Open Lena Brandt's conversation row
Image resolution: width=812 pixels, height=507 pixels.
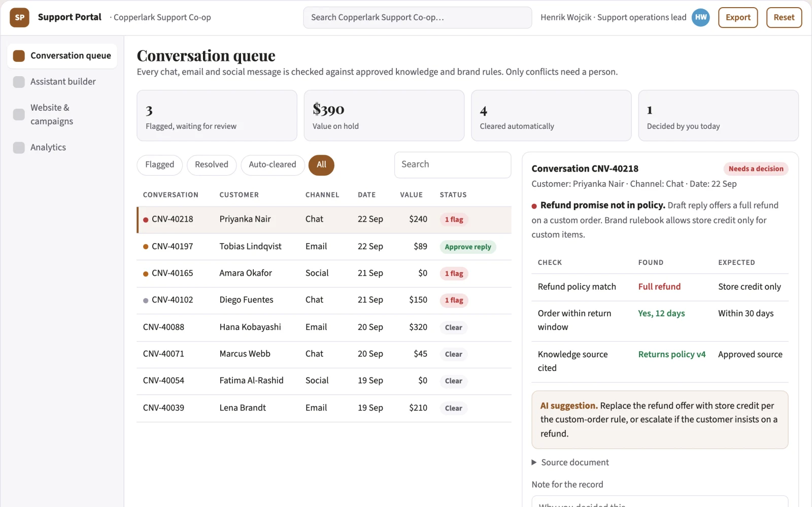pos(324,408)
